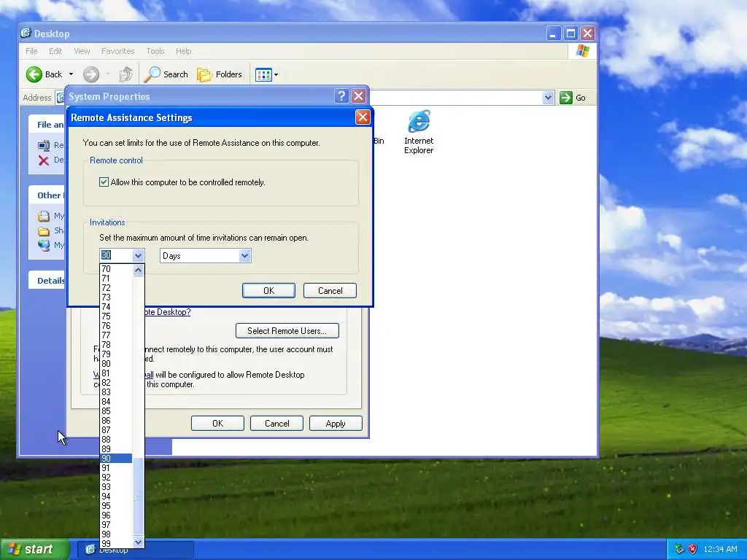
Task: Click OK in Remote Assistance Settings
Action: [x=268, y=290]
